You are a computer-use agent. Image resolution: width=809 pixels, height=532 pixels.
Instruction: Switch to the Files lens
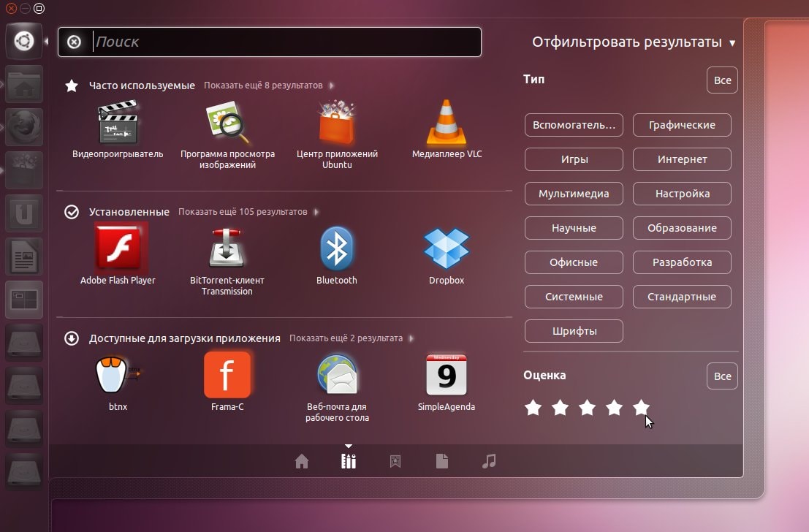pyautogui.click(x=442, y=461)
